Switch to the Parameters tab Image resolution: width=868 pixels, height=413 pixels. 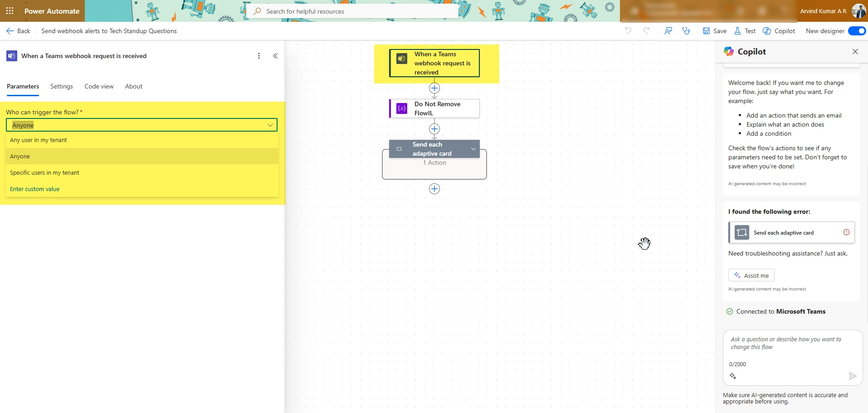tap(23, 87)
